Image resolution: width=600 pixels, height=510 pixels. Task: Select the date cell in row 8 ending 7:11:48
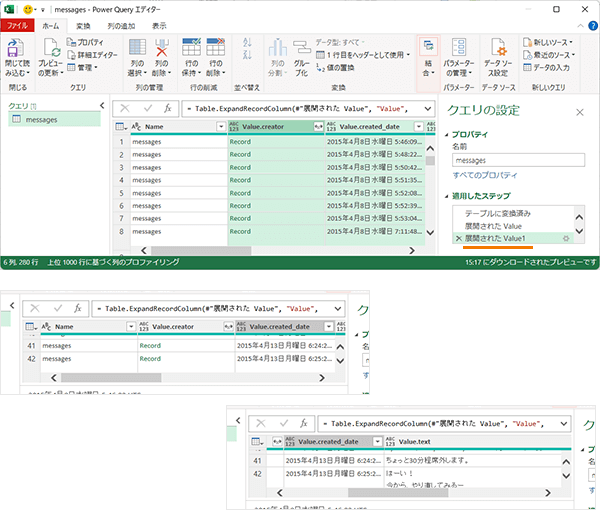click(375, 231)
